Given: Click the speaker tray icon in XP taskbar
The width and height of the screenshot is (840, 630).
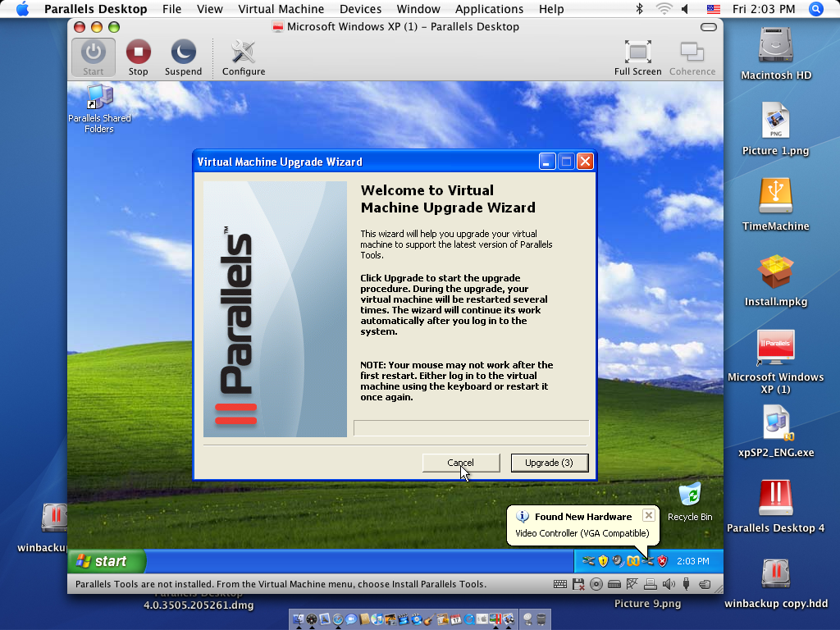Looking at the screenshot, I should [619, 561].
